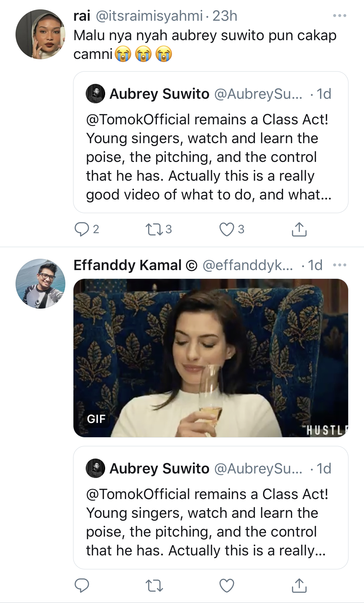
Task: Tap Aubrey Suwito avatar in second quote
Action: click(x=95, y=468)
